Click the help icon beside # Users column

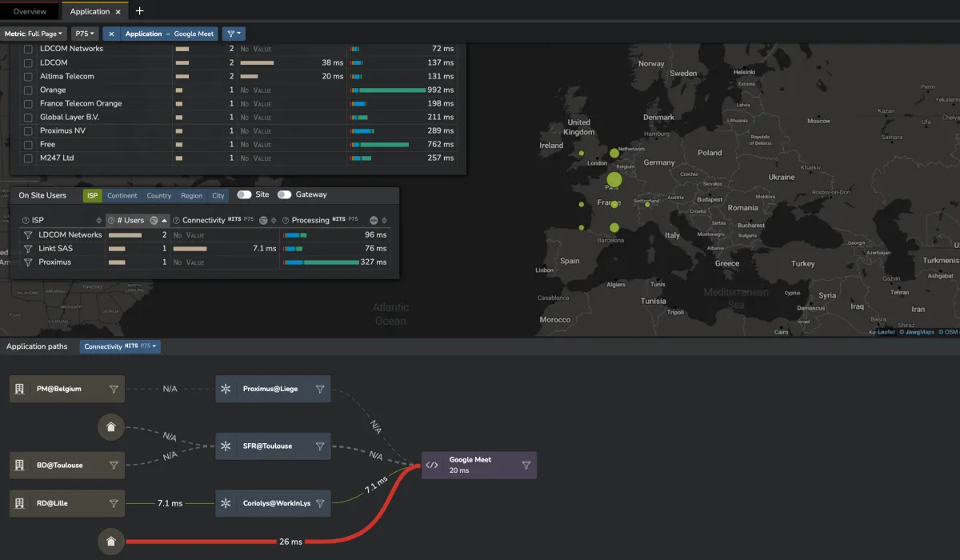coord(111,220)
